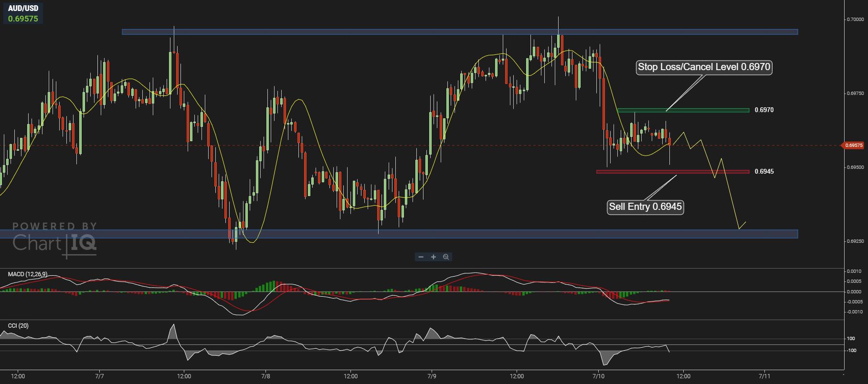Select the upper blue resistance band
This screenshot has width=868, height=384.
point(460,32)
